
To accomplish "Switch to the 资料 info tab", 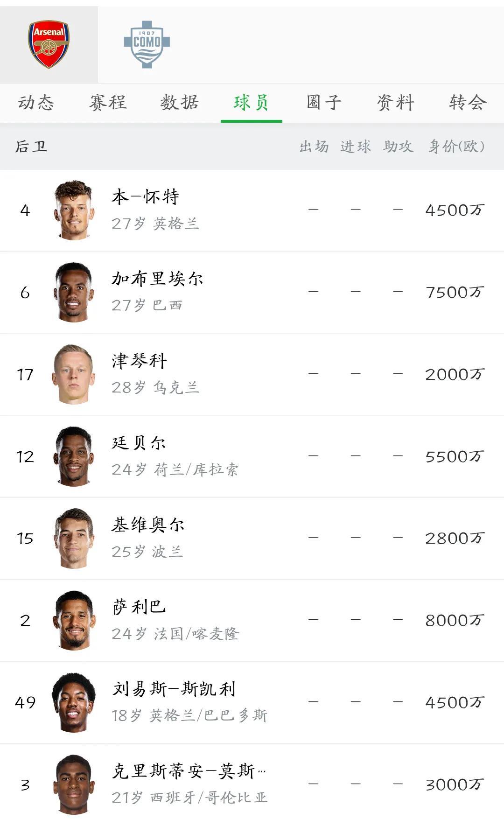I will coord(396,103).
